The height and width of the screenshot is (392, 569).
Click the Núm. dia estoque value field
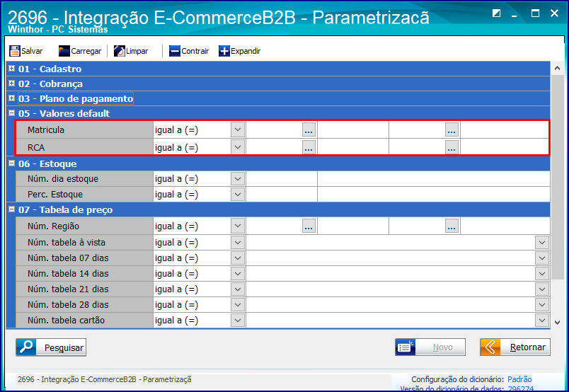tap(282, 178)
